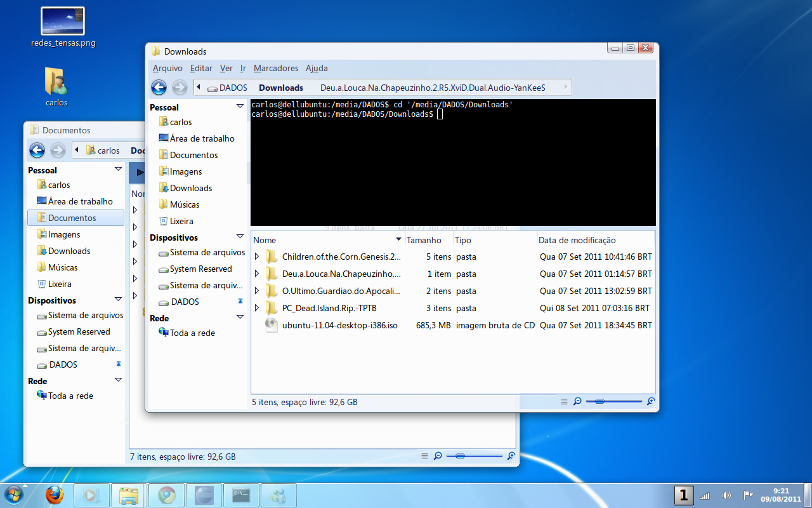Select the carlos folder on the desktop

pos(56,86)
